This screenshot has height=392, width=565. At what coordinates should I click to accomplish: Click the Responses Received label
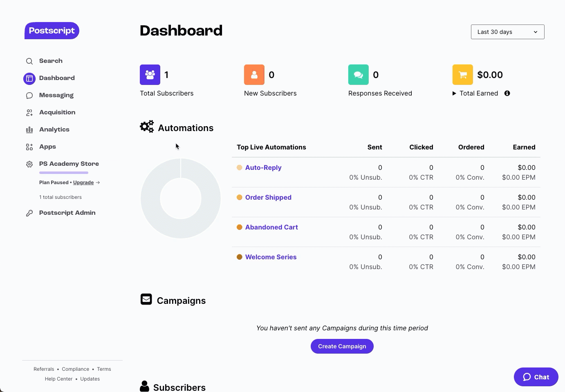[380, 93]
